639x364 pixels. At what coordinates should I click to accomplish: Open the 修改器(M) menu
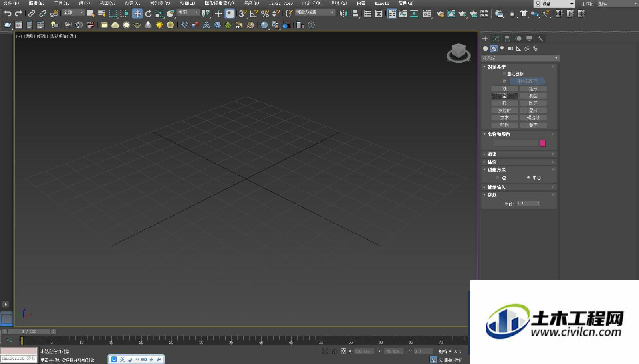tap(160, 3)
